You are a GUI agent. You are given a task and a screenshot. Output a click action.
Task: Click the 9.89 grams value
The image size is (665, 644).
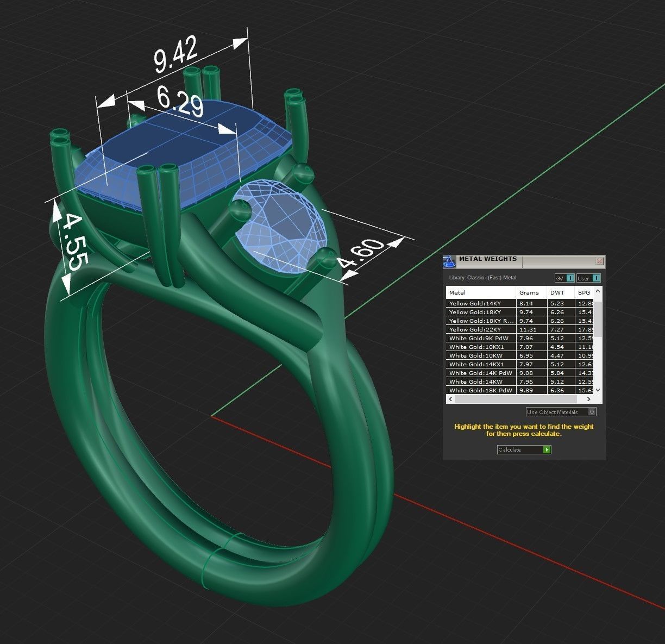click(x=526, y=390)
